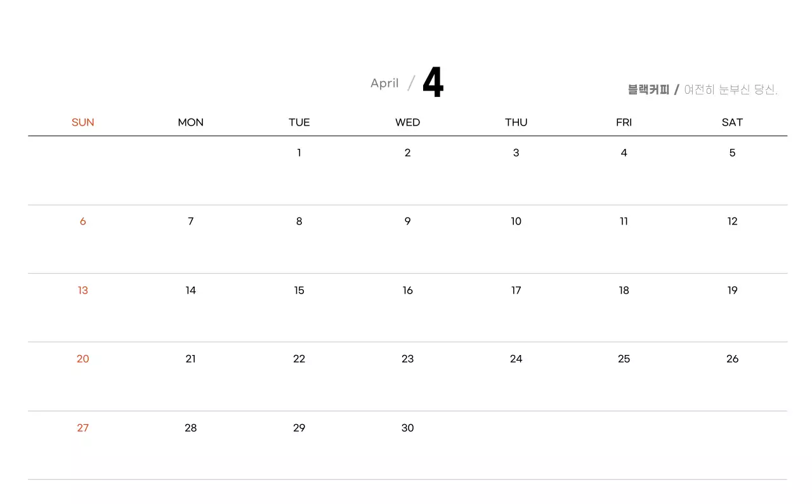Click the 블랙커피 title text

click(648, 90)
